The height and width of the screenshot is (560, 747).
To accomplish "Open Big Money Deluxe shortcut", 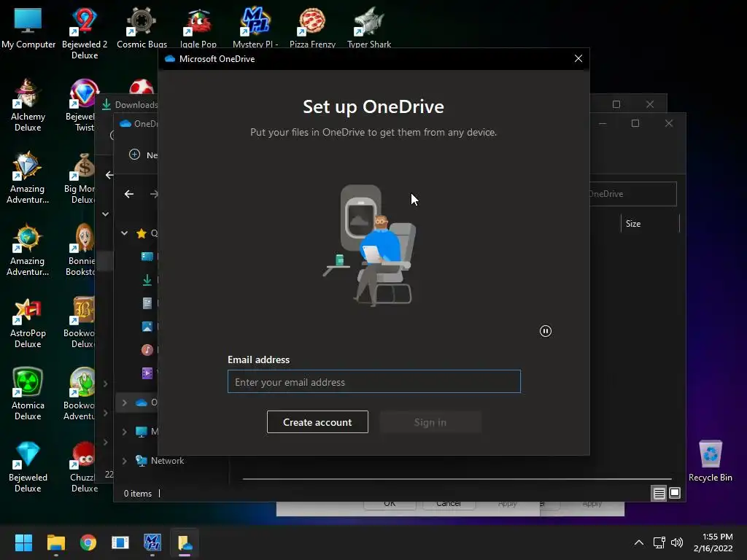I will [80, 177].
